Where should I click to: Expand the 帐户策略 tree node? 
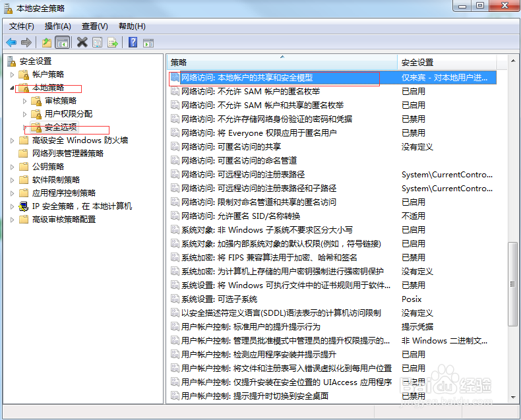pyautogui.click(x=13, y=75)
